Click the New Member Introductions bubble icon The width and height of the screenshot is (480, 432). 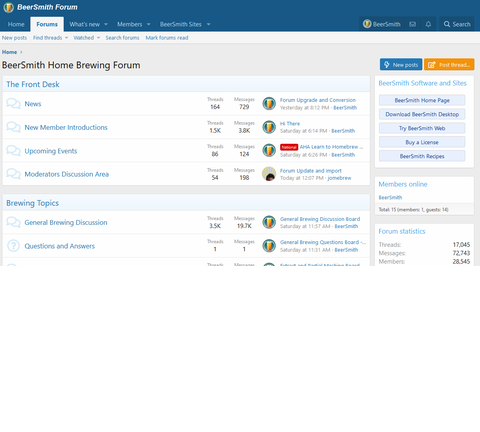pos(13,127)
